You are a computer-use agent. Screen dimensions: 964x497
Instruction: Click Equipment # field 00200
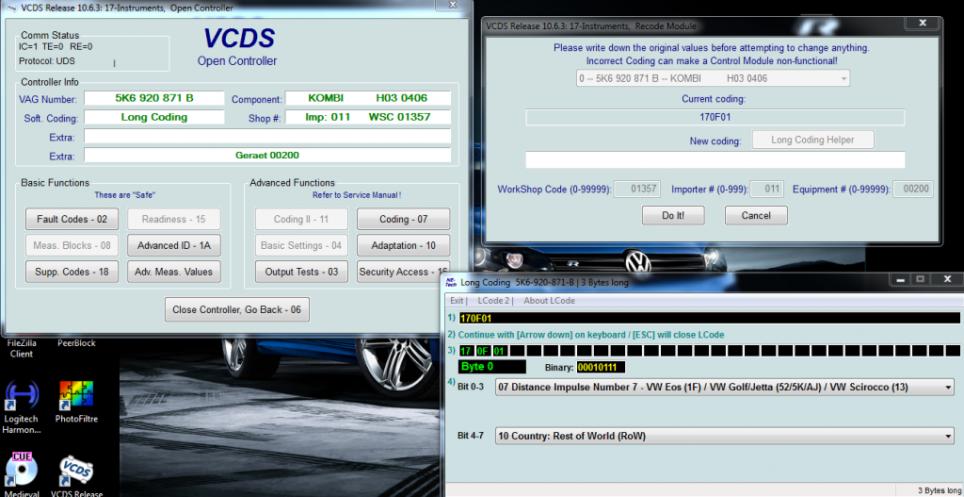(x=913, y=189)
